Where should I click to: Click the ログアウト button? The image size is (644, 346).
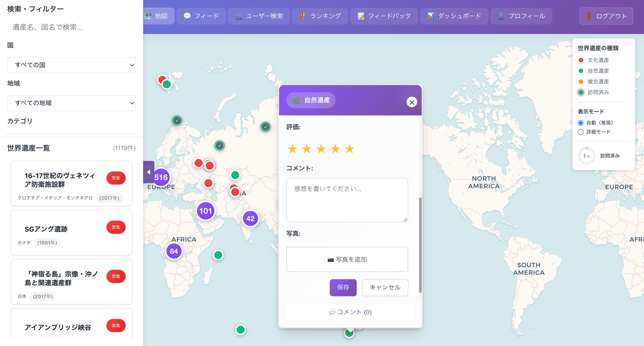606,16
